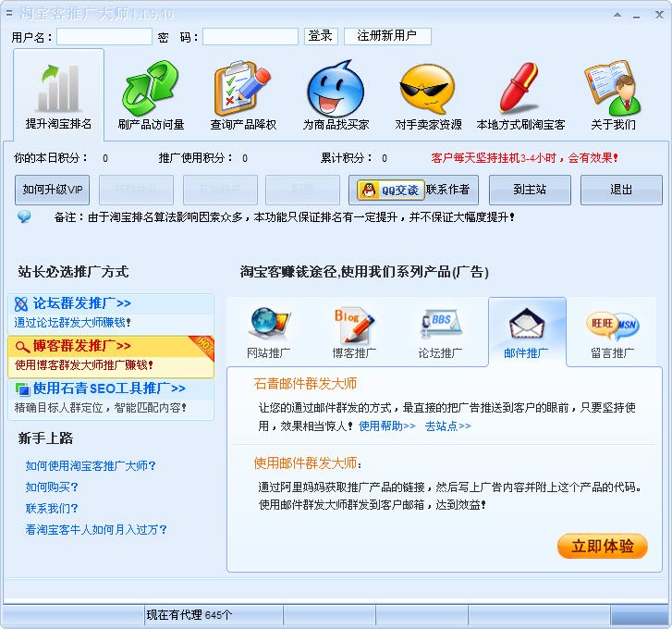672x629 pixels.
Task: Click the 登录 button
Action: point(321,36)
